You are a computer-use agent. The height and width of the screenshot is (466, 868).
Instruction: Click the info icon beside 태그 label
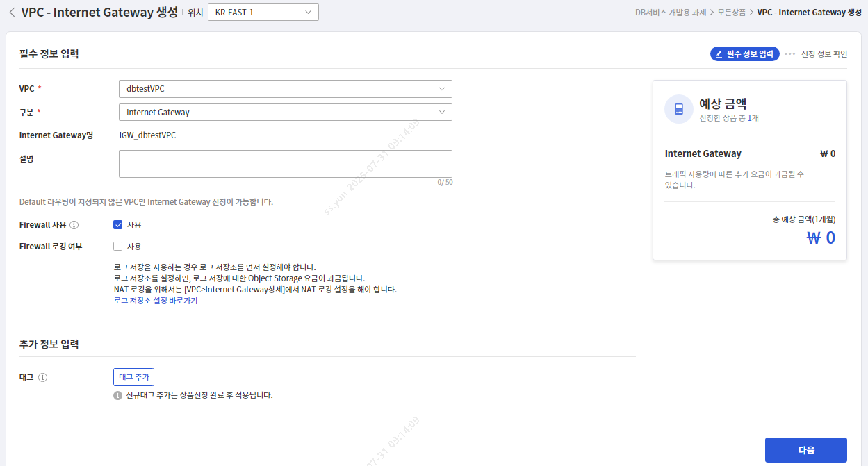(44, 377)
